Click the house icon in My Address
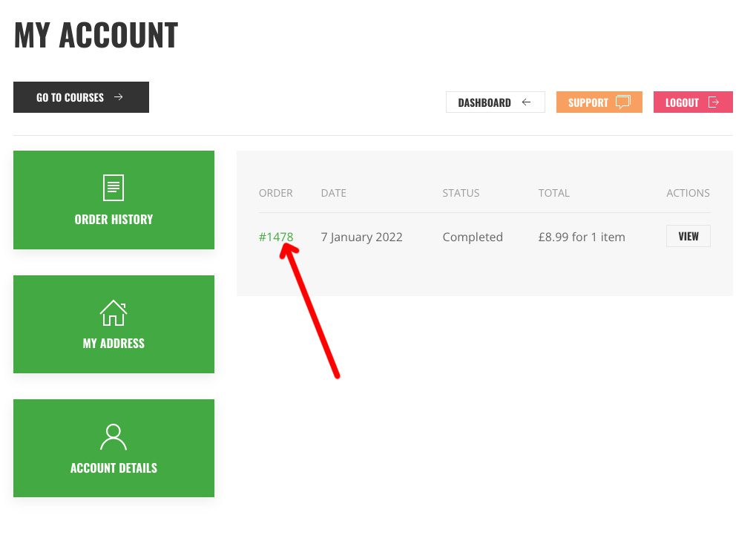The image size is (756, 541). pos(114,313)
